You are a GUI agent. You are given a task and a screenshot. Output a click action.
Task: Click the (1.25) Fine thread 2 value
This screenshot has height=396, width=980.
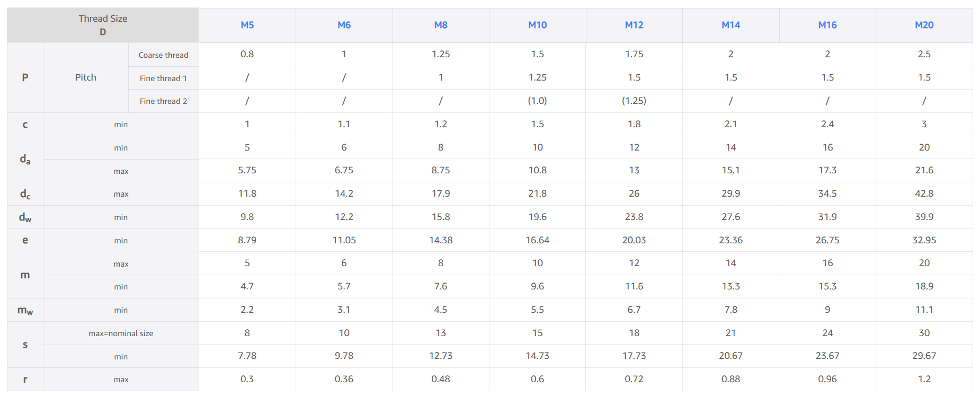point(634,101)
